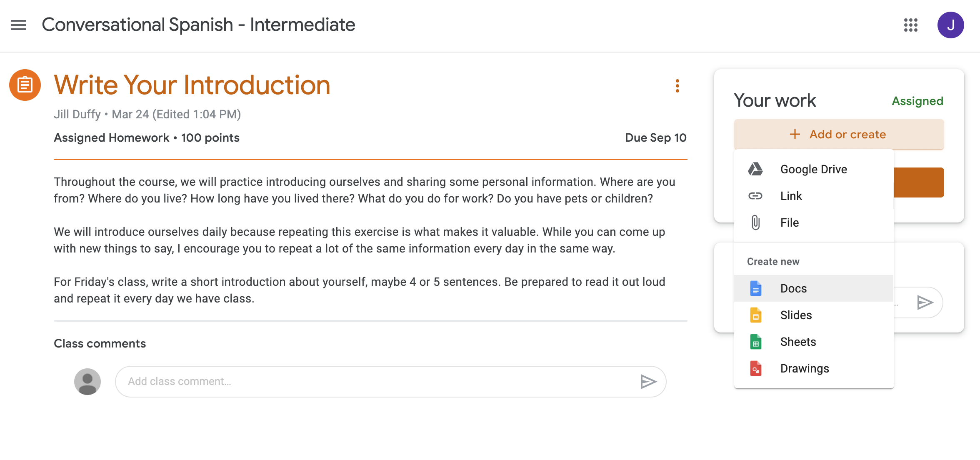980x460 pixels.
Task: Select the Sheets create new icon
Action: tap(755, 341)
